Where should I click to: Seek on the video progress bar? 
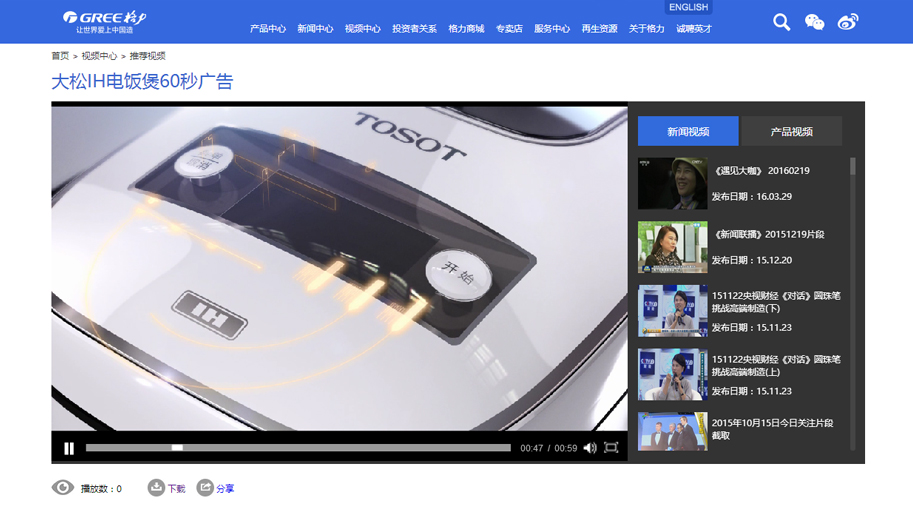(x=298, y=447)
